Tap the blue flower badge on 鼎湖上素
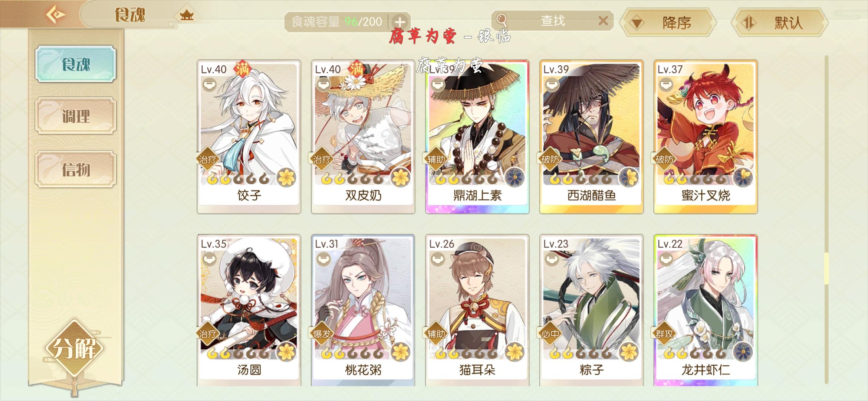868x401 pixels. click(514, 177)
